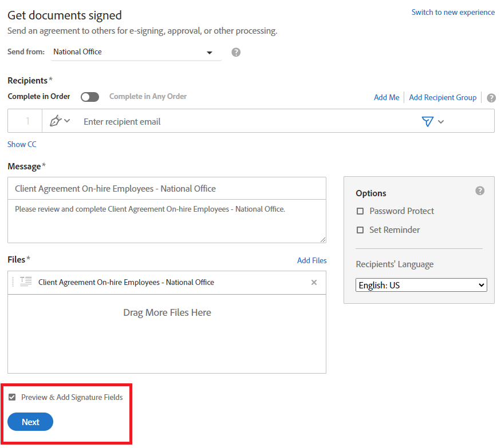
Task: Click the Show CC link
Action: tap(22, 144)
